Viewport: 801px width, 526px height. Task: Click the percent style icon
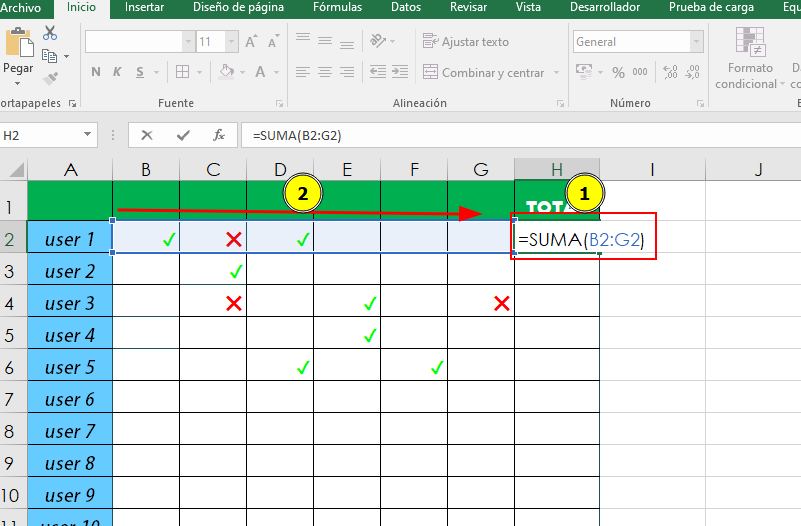tap(617, 72)
